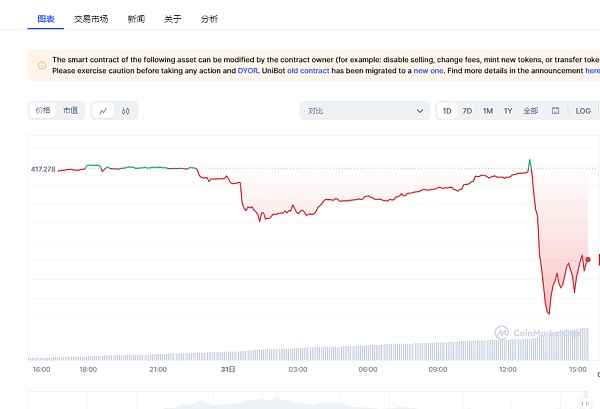
Task: Select the 全部 all-time range
Action: pyautogui.click(x=530, y=111)
